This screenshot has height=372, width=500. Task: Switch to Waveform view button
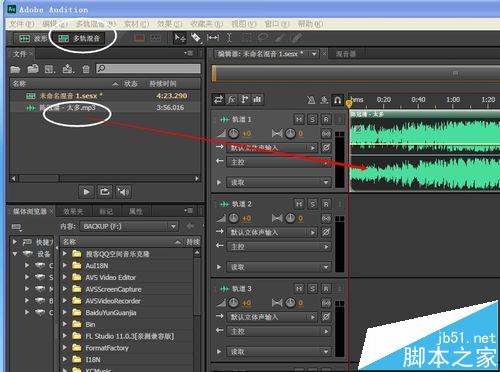[x=33, y=39]
